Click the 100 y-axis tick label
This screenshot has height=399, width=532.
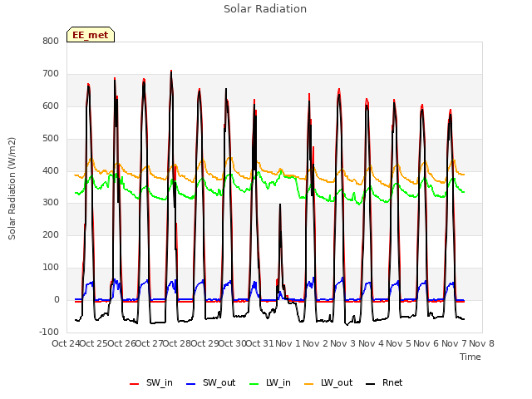coord(51,268)
